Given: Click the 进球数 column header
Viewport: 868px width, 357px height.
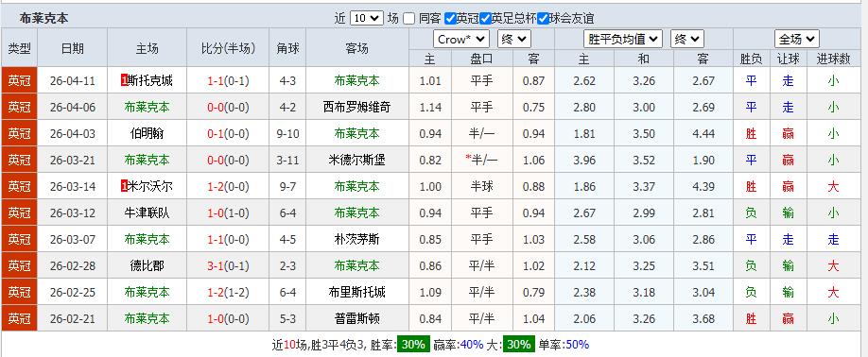Looking at the screenshot, I should point(833,59).
